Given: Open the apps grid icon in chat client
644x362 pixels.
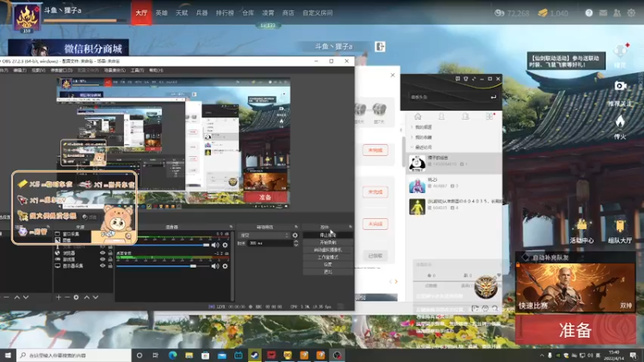Looking at the screenshot, I should [x=489, y=117].
